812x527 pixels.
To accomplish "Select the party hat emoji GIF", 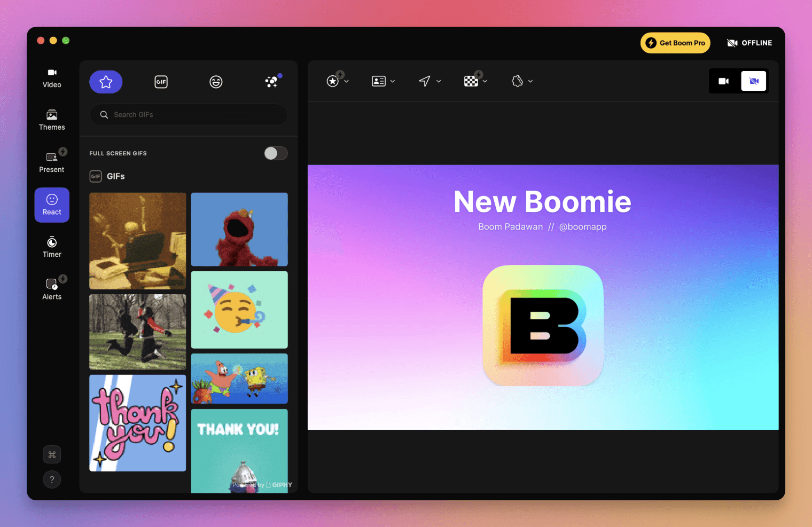I will point(239,310).
